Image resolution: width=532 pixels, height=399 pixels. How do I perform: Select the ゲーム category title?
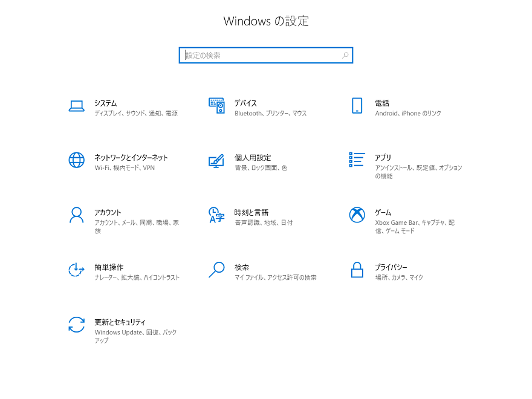coord(383,213)
